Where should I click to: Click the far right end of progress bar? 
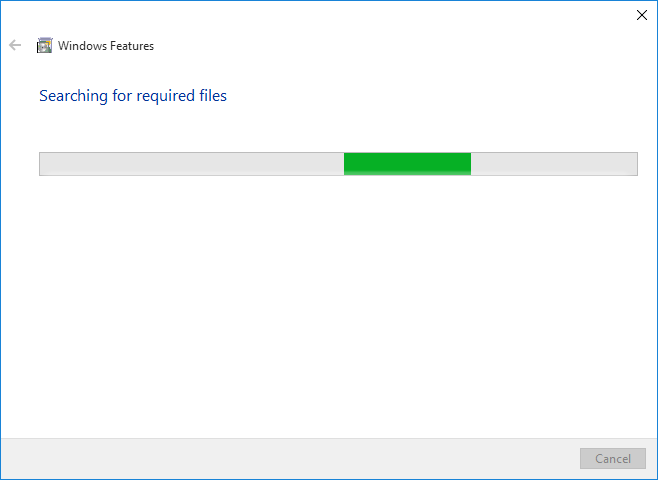click(x=633, y=164)
